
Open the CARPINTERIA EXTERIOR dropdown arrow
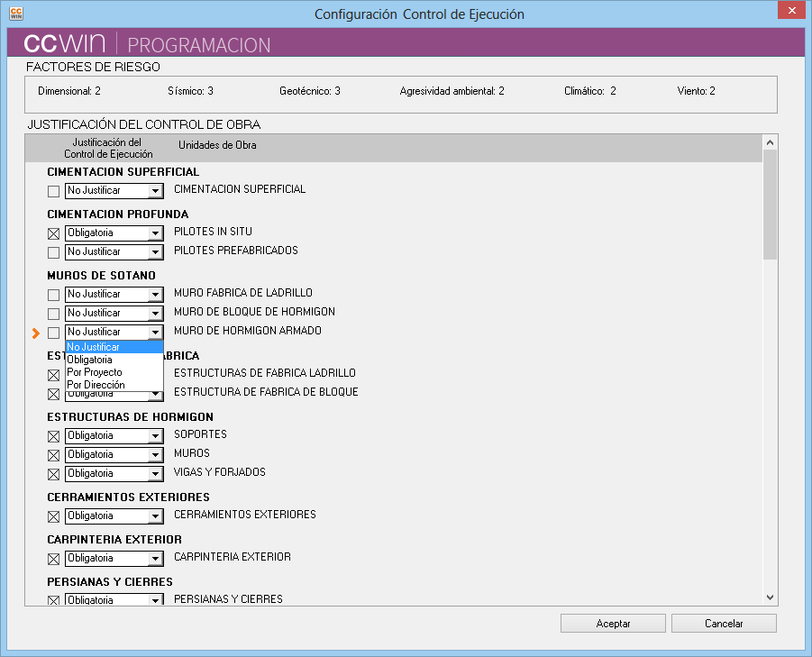pyautogui.click(x=155, y=560)
